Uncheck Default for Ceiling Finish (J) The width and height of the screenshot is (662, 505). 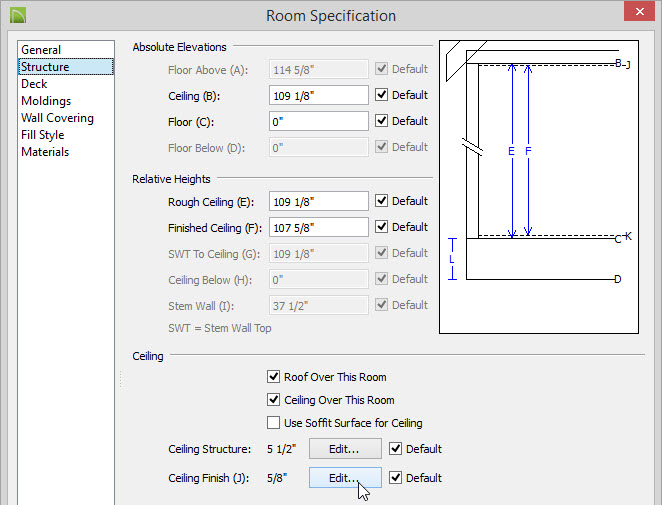click(x=395, y=478)
